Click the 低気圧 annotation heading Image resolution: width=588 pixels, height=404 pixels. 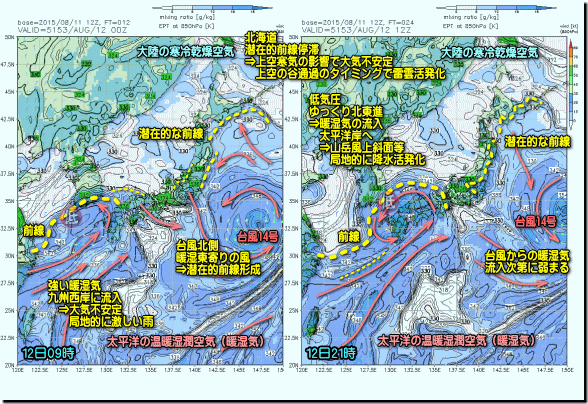click(325, 99)
